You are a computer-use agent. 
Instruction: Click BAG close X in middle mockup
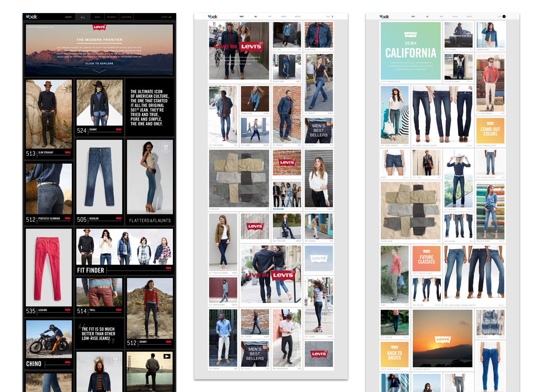[332, 17]
